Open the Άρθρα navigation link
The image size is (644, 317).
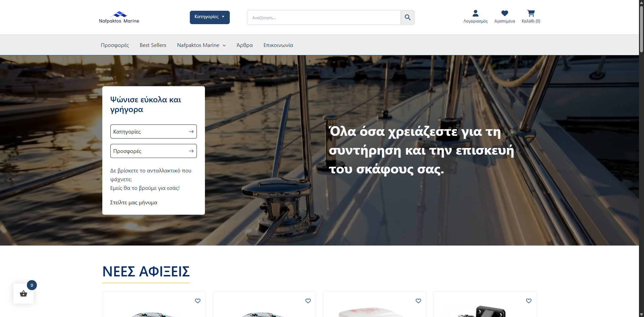point(245,45)
